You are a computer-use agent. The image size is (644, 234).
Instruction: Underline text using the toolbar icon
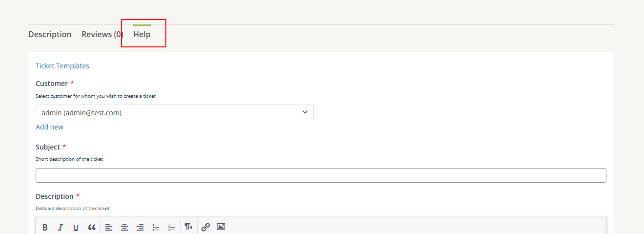[76, 227]
